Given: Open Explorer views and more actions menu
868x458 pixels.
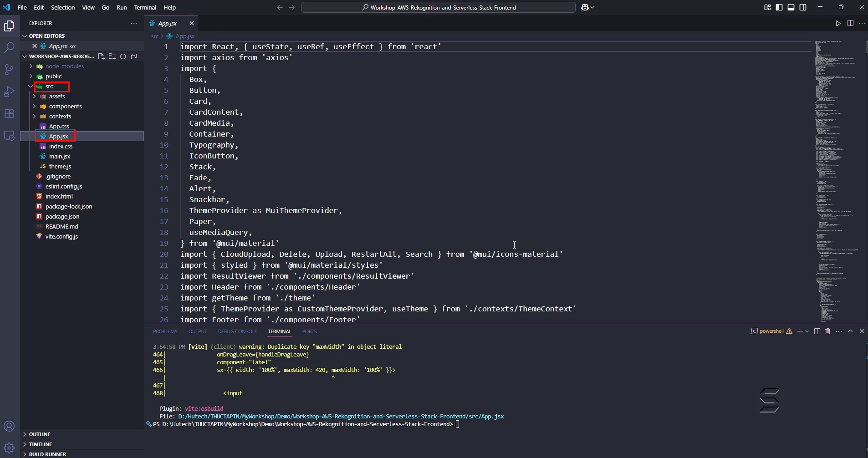Looking at the screenshot, I should click(x=134, y=23).
